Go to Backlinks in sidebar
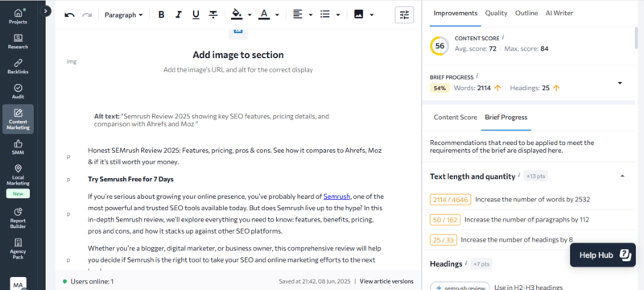 point(18,67)
